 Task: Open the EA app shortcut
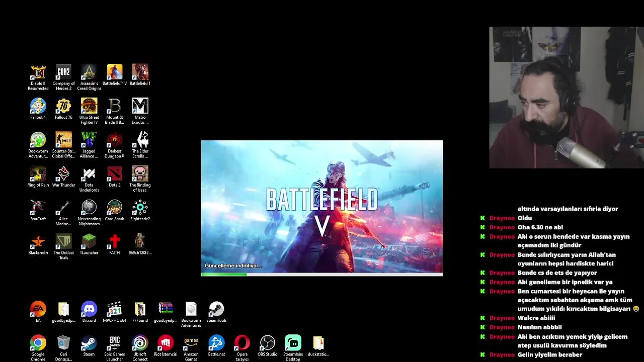[x=38, y=312]
